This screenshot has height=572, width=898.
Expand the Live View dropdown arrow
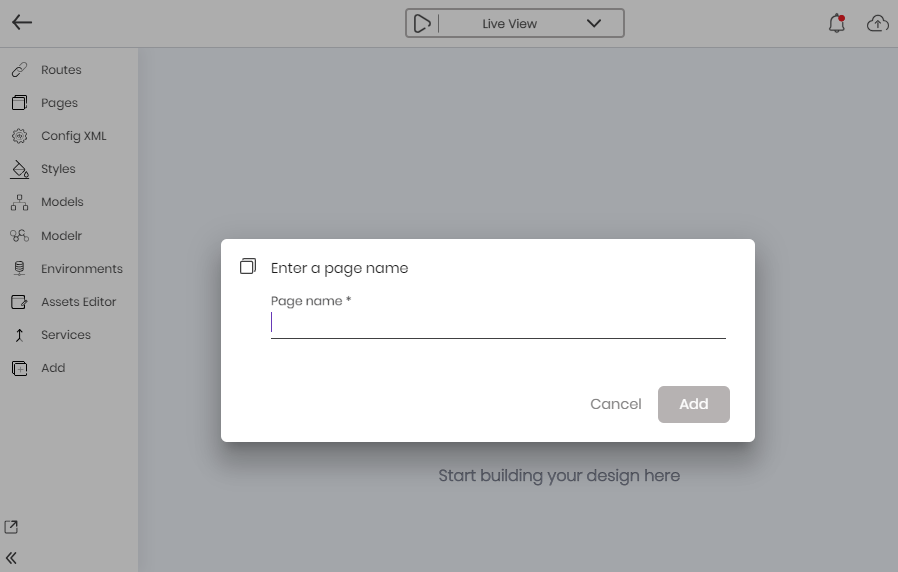click(594, 23)
